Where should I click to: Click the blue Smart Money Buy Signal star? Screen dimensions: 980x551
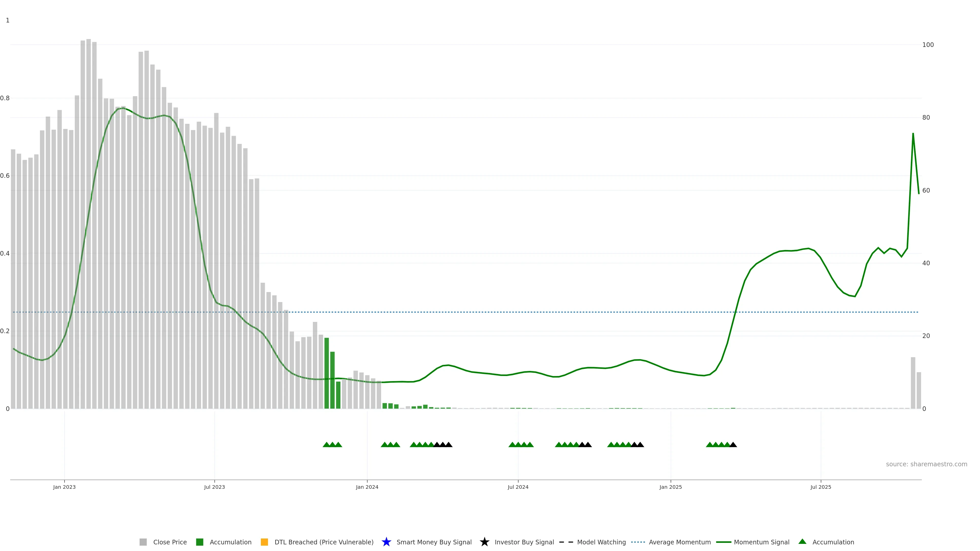[x=386, y=542]
